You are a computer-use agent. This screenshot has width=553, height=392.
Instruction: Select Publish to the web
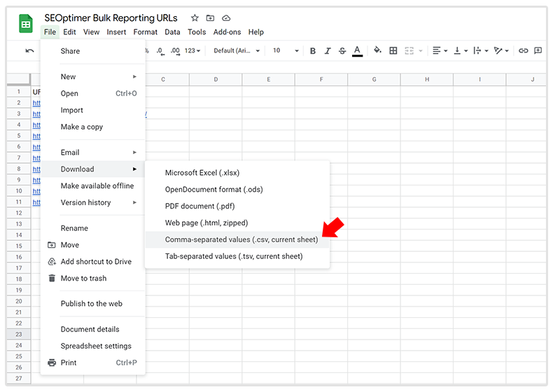pyautogui.click(x=93, y=304)
